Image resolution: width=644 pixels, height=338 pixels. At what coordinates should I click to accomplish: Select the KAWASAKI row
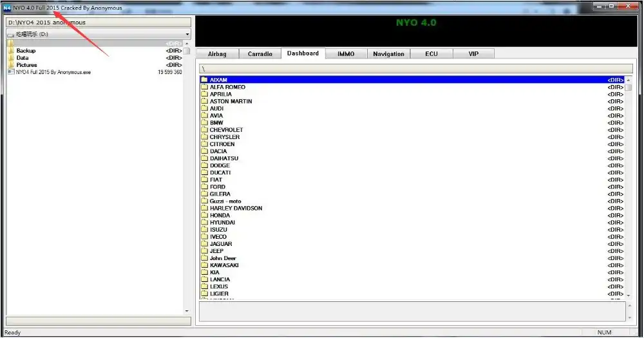[412, 265]
